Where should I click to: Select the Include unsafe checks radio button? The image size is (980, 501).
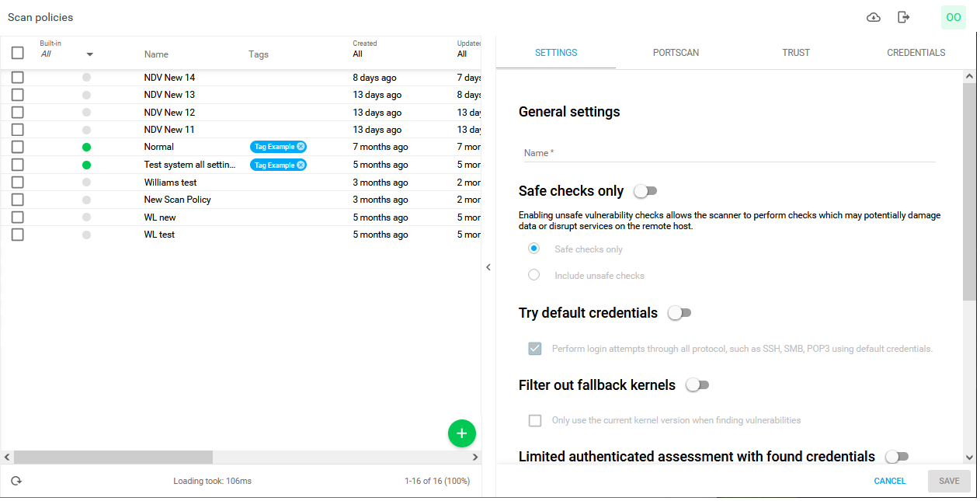[534, 274]
